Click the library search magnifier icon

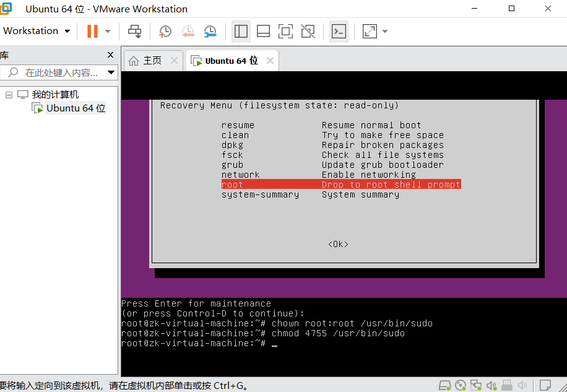pos(14,72)
